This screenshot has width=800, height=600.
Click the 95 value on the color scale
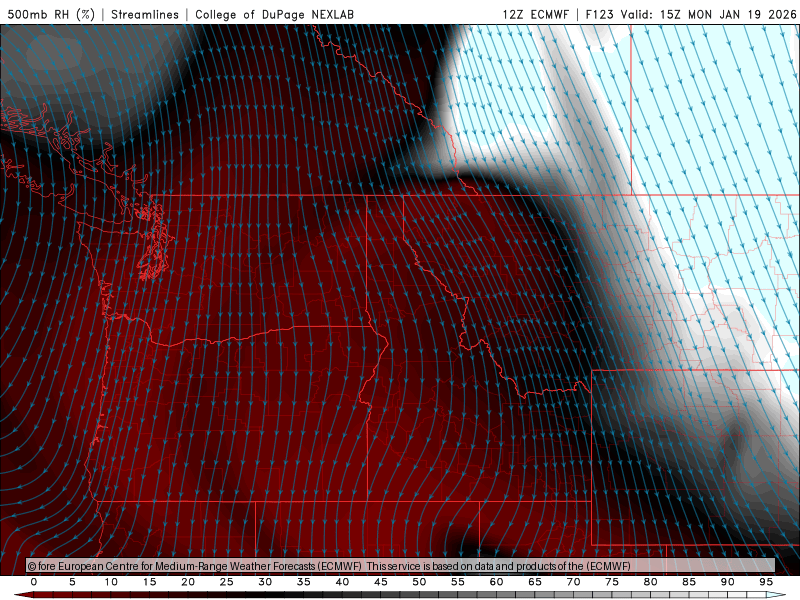coord(766,581)
